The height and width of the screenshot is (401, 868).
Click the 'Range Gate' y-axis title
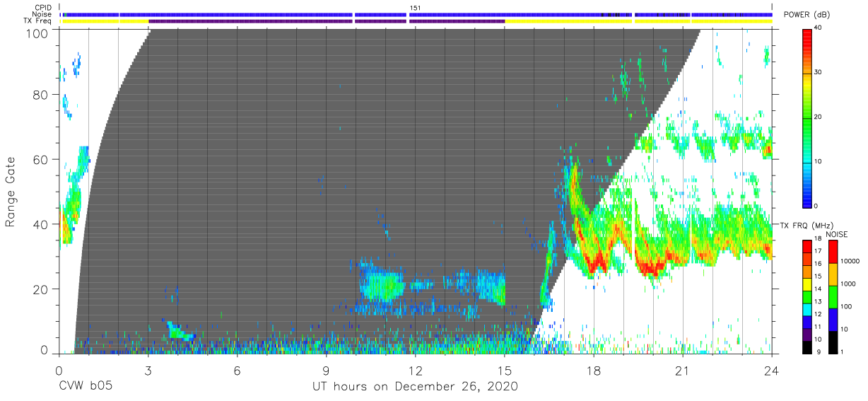pyautogui.click(x=10, y=193)
